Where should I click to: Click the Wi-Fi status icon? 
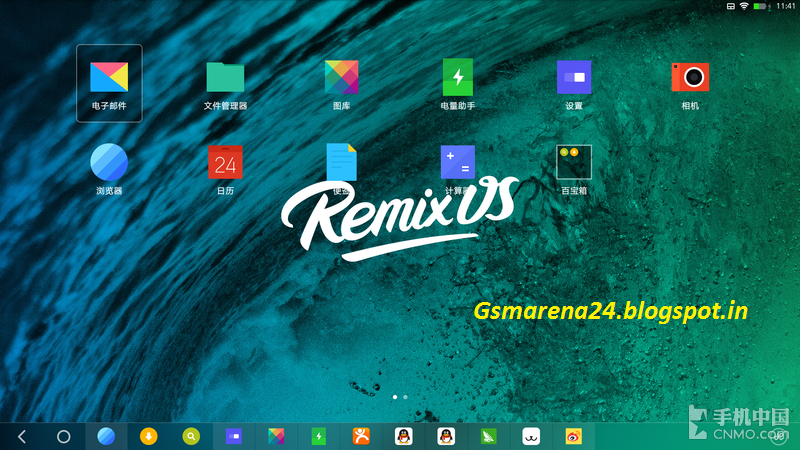pos(744,6)
